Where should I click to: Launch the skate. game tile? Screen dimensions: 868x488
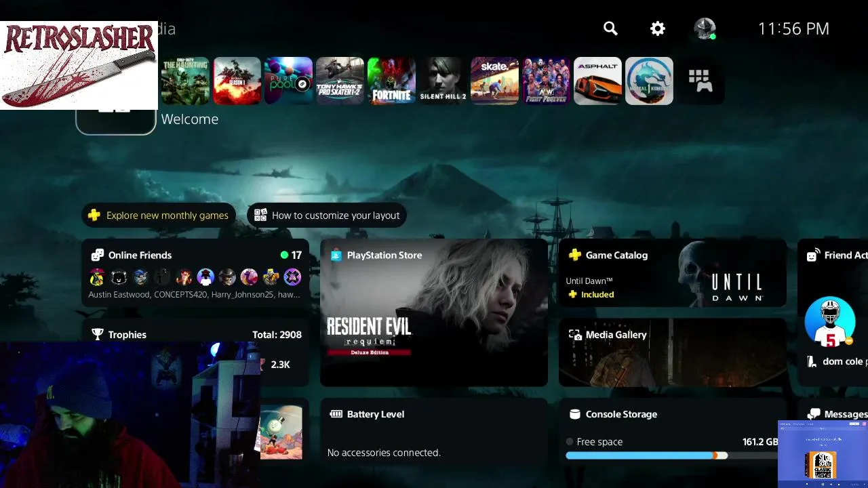(x=494, y=81)
